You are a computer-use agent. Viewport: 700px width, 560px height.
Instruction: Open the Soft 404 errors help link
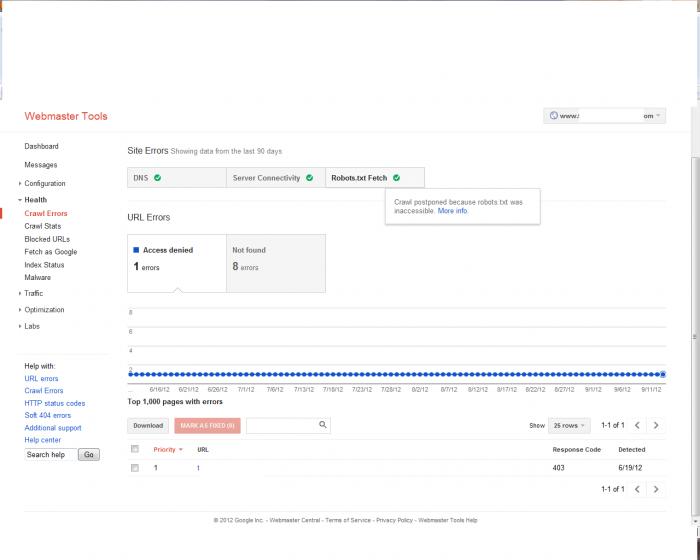[x=47, y=415]
